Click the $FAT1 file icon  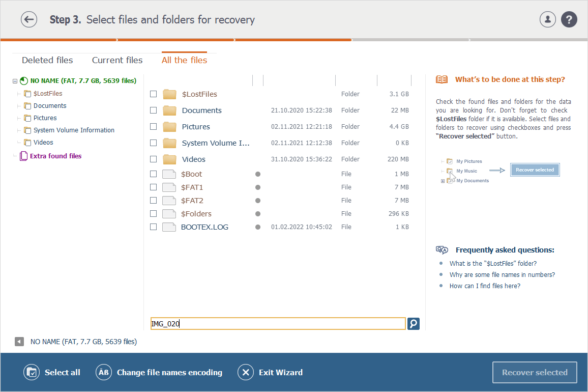[x=169, y=187]
